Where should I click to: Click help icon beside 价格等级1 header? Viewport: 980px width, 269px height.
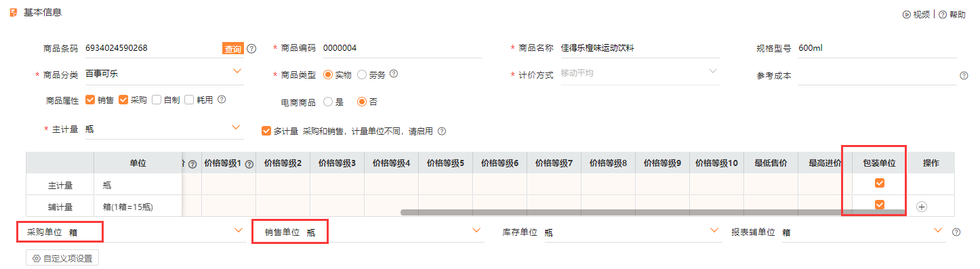(x=249, y=163)
